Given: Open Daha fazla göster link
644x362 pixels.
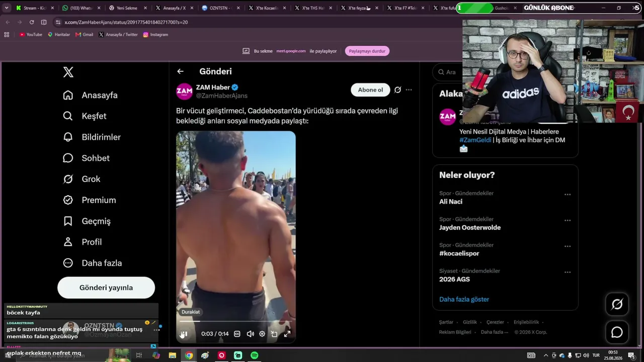Looking at the screenshot, I should 464,300.
